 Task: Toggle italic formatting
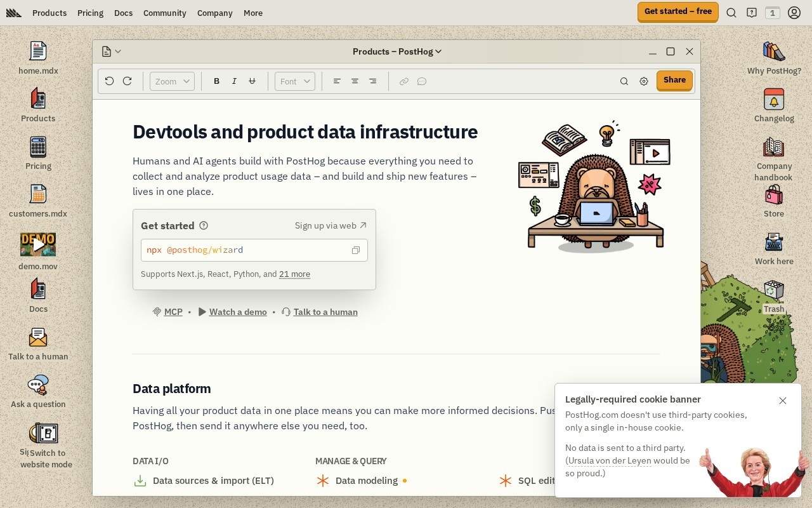click(234, 81)
